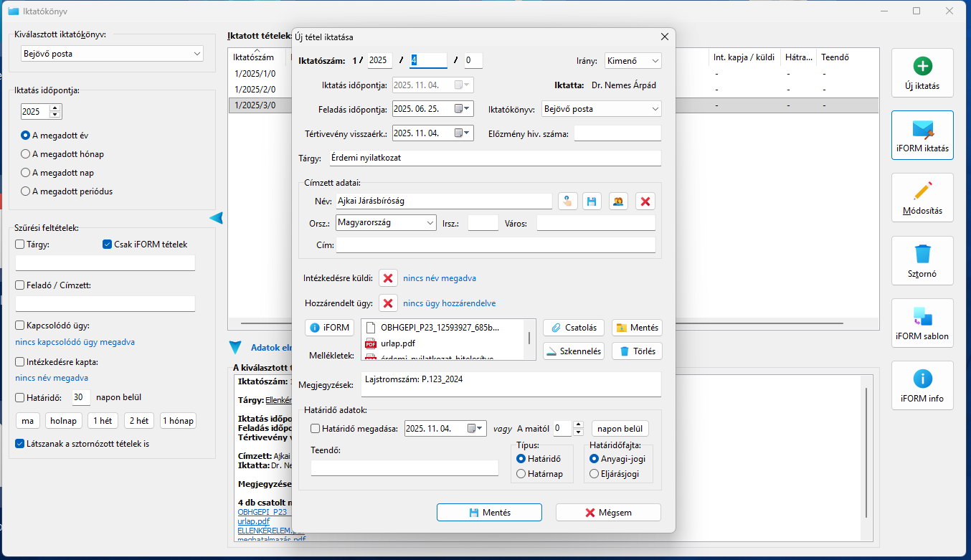Select Eljárásjogi as Határidőfajta

click(x=594, y=474)
